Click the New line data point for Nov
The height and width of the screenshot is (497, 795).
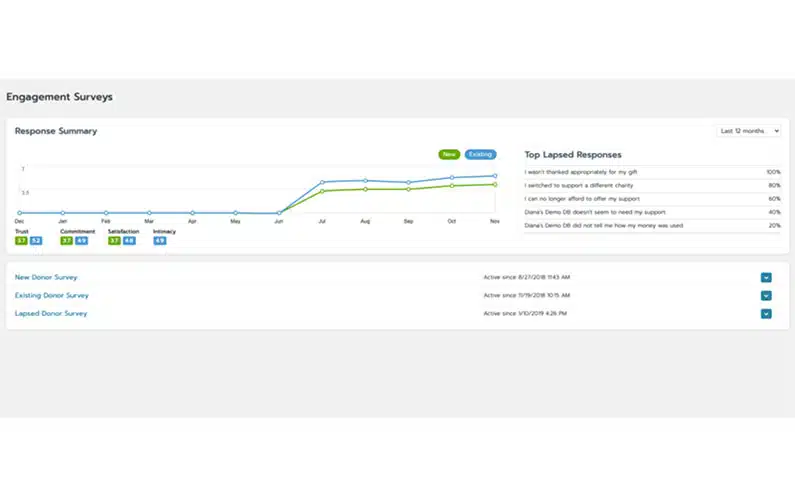494,184
